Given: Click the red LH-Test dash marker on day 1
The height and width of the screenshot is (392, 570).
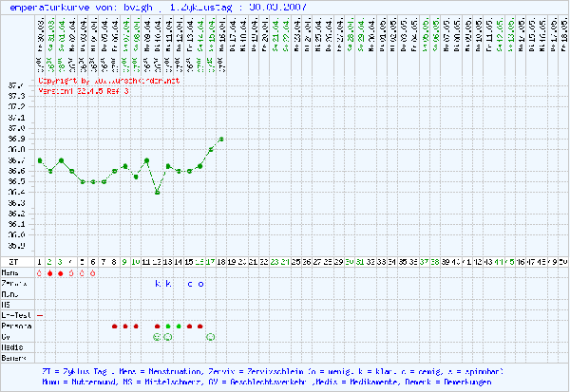Looking at the screenshot, I should pyautogui.click(x=40, y=313).
